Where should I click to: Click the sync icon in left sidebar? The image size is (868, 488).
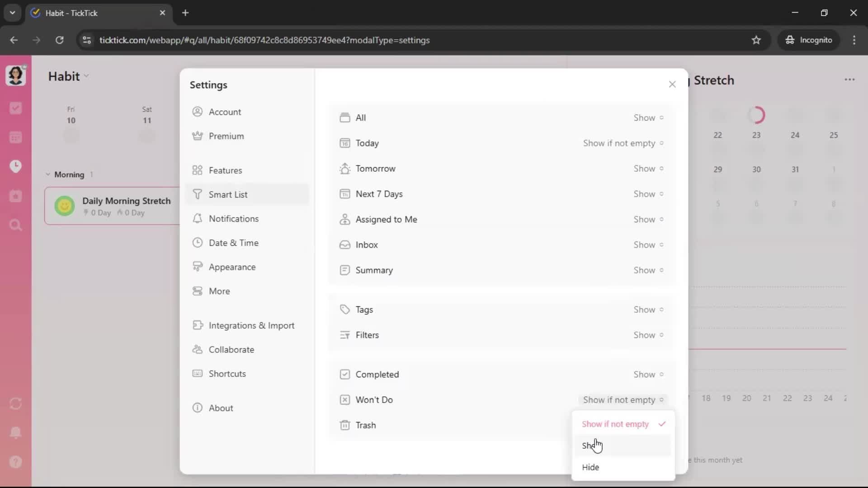point(15,404)
